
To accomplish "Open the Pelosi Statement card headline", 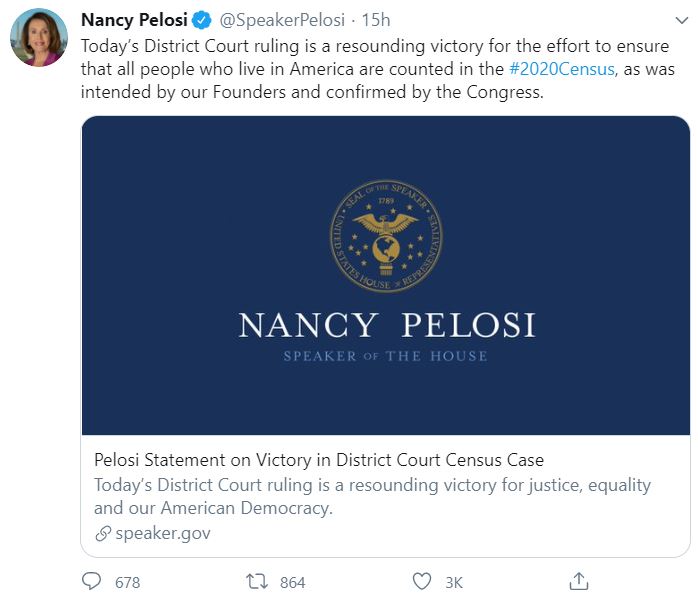I will coord(319,460).
